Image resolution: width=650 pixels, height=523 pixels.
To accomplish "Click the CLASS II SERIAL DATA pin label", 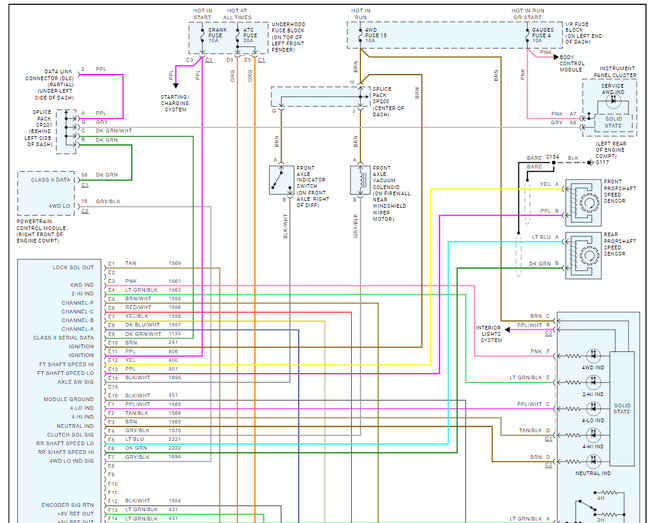I will click(63, 338).
